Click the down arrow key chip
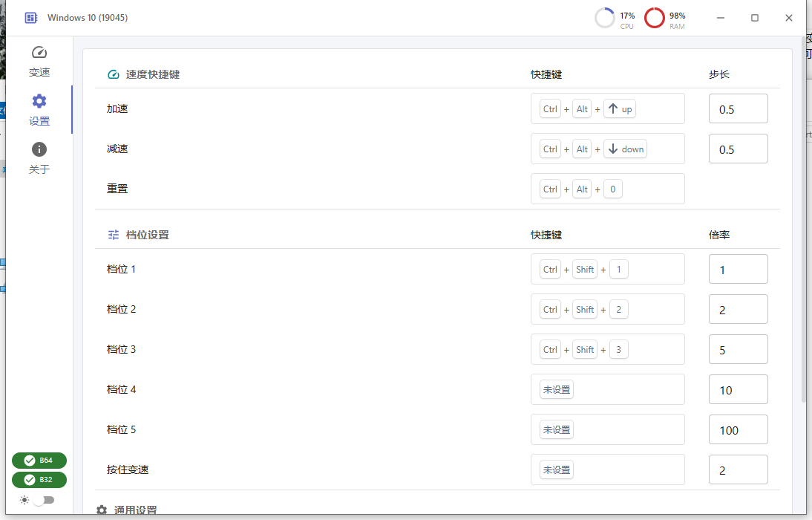 coord(626,149)
